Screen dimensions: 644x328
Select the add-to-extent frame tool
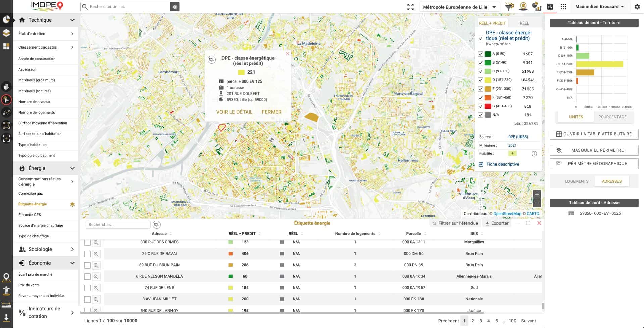click(6, 138)
